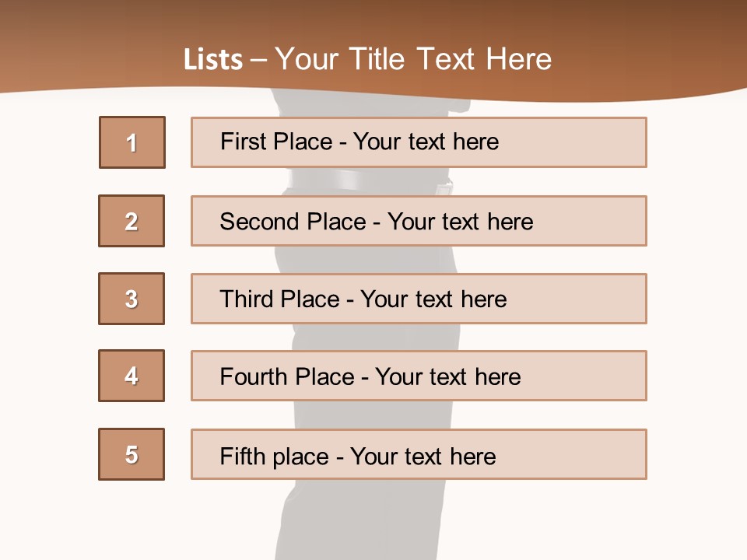This screenshot has width=747, height=560.
Task: Click "Your text here" in the First Place bar
Action: coord(426,142)
